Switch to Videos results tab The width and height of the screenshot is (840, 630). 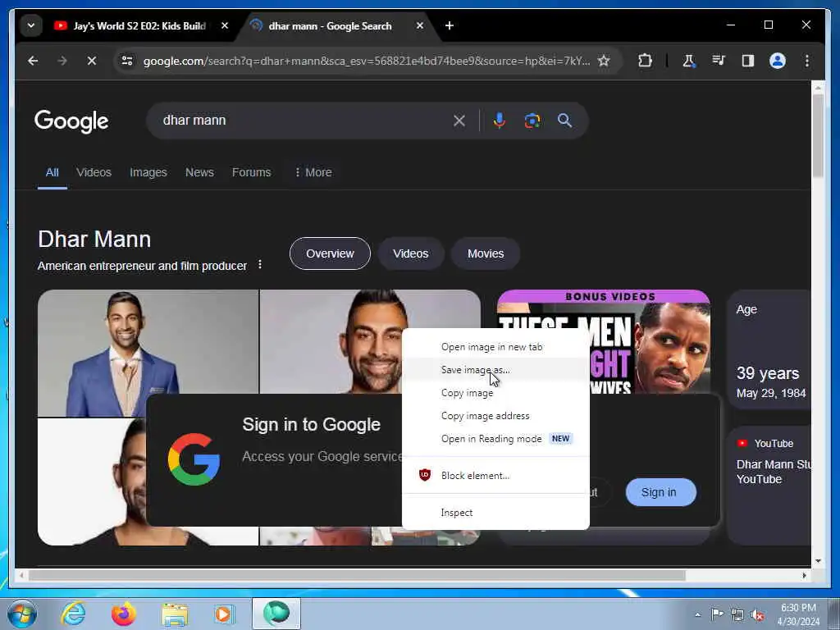coord(94,172)
